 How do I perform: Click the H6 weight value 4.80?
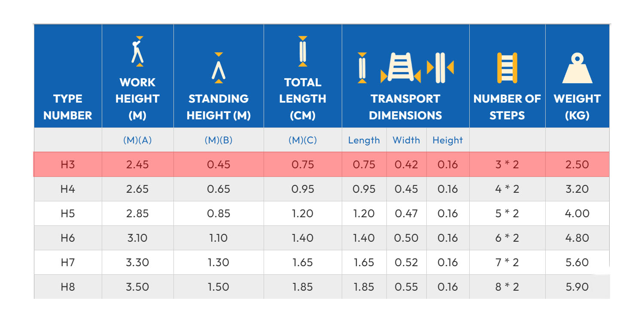[577, 238]
